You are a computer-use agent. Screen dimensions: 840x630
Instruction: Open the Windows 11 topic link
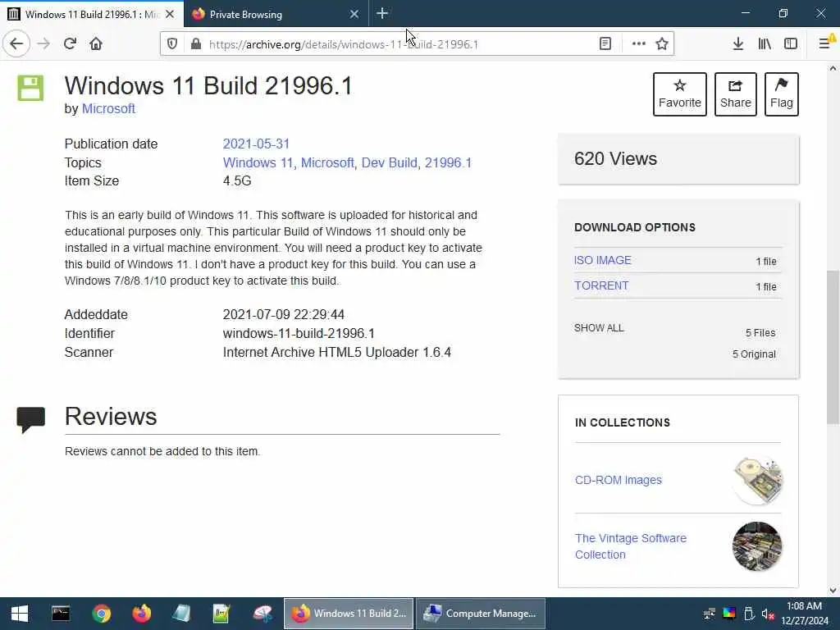258,163
